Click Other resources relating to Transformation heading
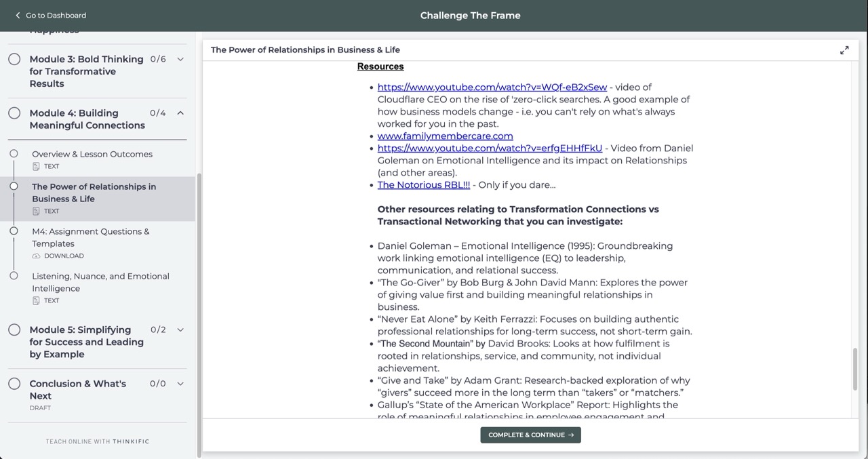This screenshot has height=459, width=868. tap(518, 216)
